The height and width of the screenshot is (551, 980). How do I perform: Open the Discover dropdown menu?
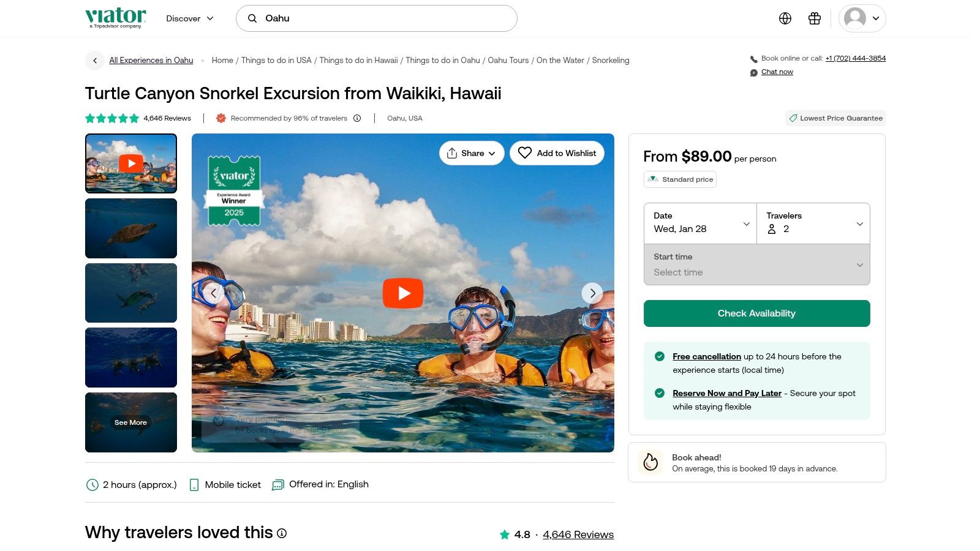(x=190, y=18)
